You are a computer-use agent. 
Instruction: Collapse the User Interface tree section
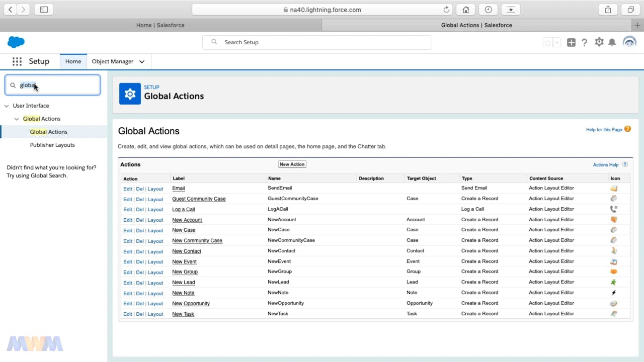[7, 106]
